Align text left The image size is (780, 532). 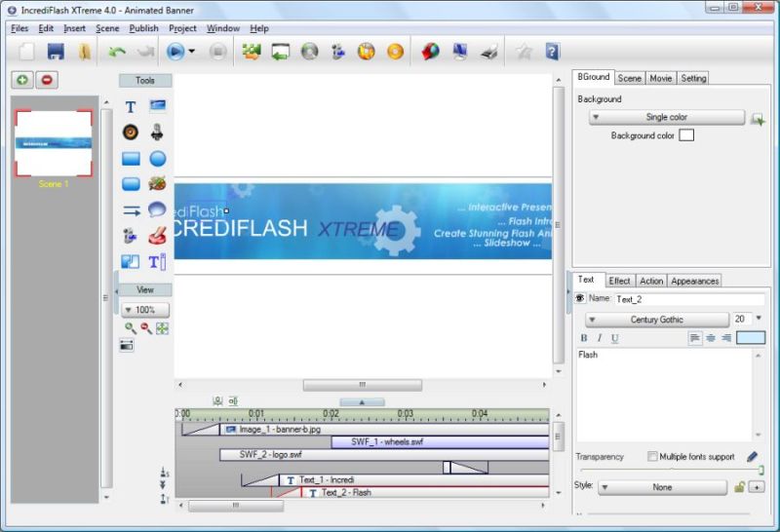point(695,338)
